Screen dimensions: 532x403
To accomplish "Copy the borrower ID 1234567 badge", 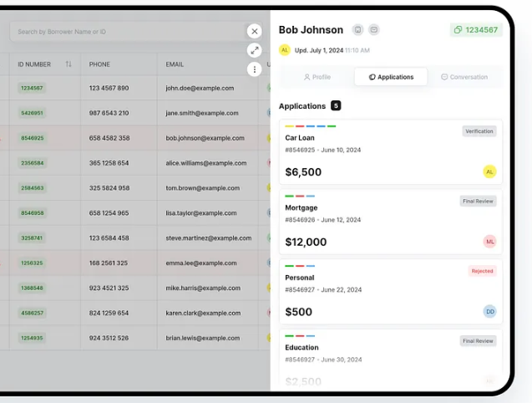I will coord(476,30).
